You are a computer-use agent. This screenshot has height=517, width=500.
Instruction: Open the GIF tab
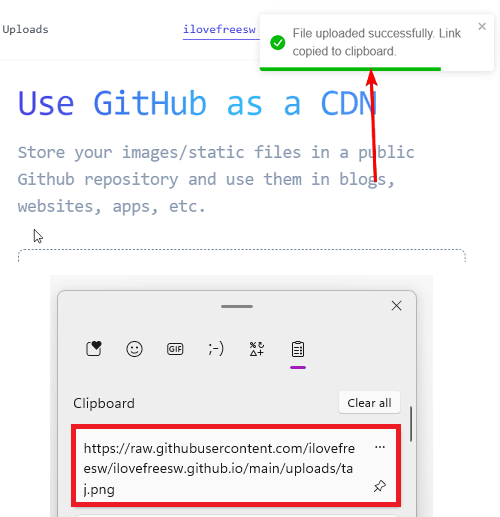(175, 349)
